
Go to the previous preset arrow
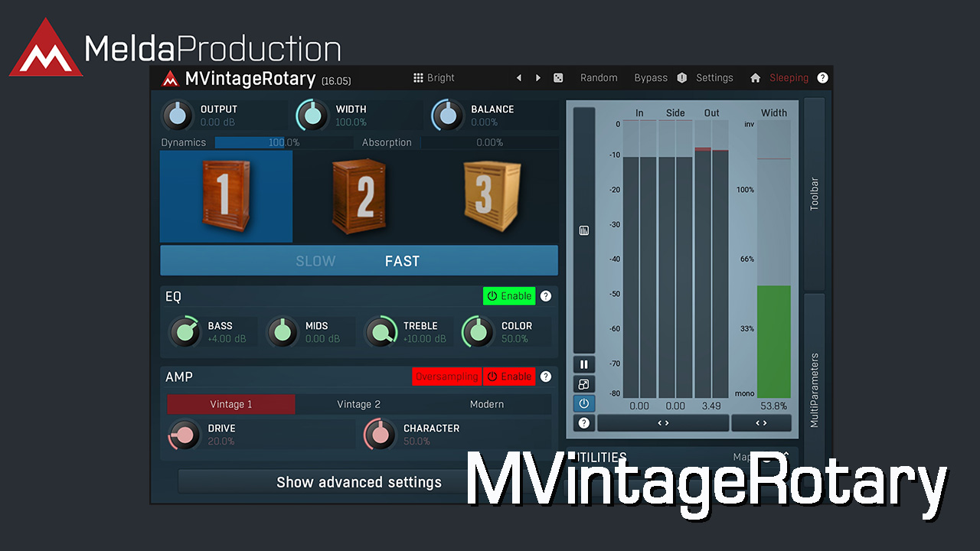tap(519, 78)
